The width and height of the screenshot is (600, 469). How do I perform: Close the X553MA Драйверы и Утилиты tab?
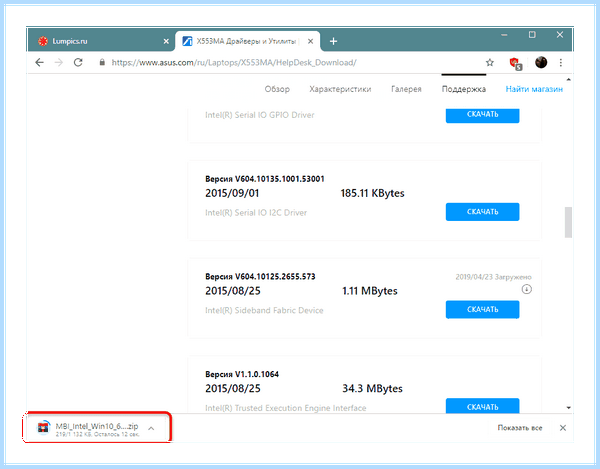coord(310,41)
